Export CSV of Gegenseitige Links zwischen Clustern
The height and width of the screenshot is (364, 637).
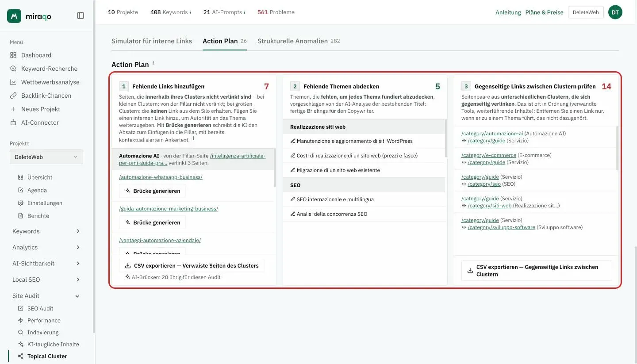(536, 271)
